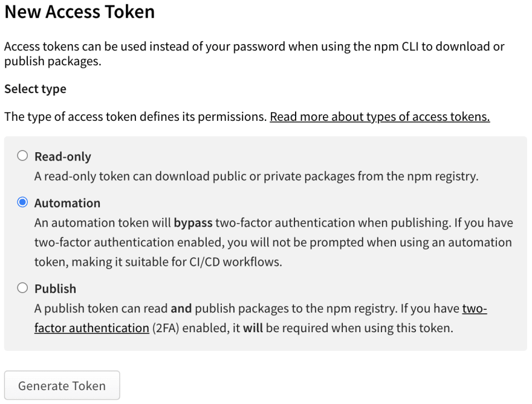Choose the Publish radio button
Image resolution: width=532 pixels, height=404 pixels.
23,288
